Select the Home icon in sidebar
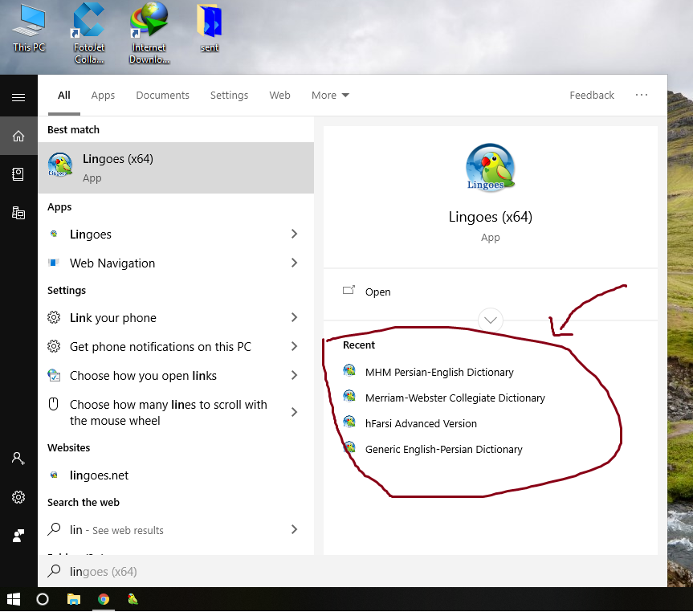Screen dimensions: 693x616 click(x=18, y=136)
